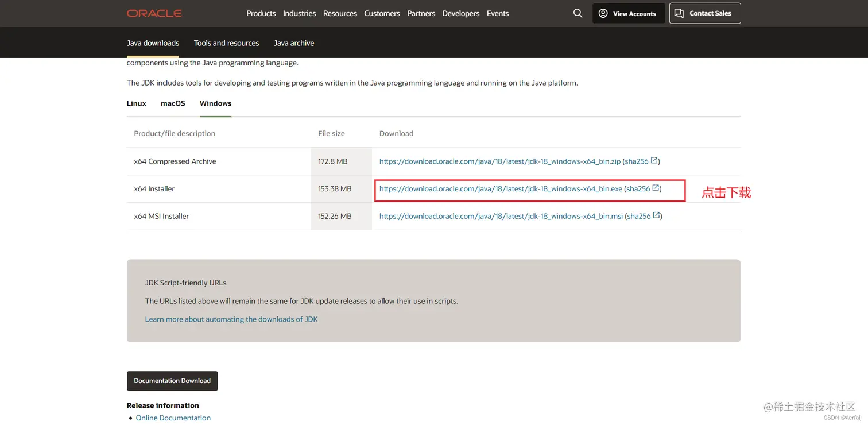Click external-link icon in the exe row
This screenshot has height=425, width=868.
pyautogui.click(x=656, y=188)
